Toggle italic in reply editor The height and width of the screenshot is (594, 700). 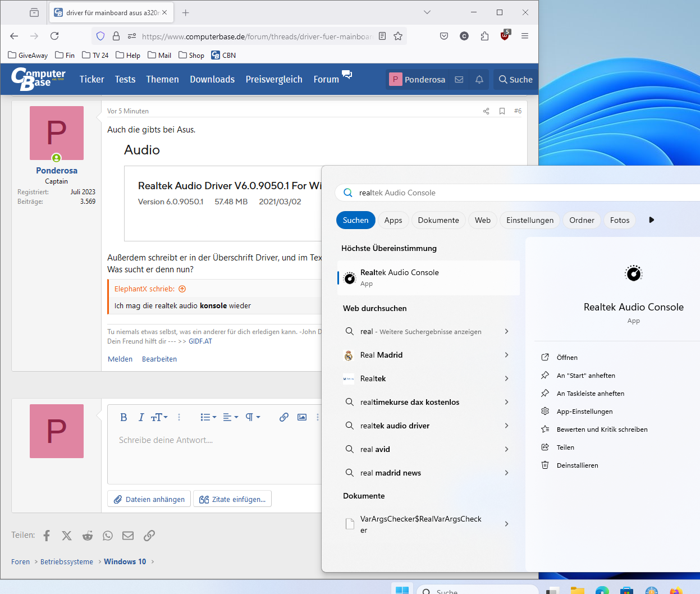click(141, 417)
